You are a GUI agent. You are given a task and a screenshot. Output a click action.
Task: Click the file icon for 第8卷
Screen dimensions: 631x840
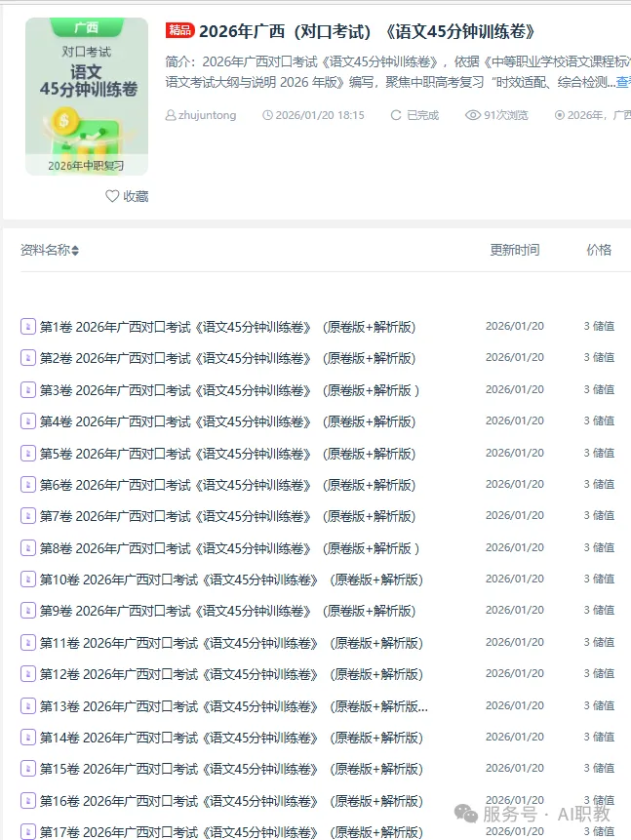click(28, 547)
